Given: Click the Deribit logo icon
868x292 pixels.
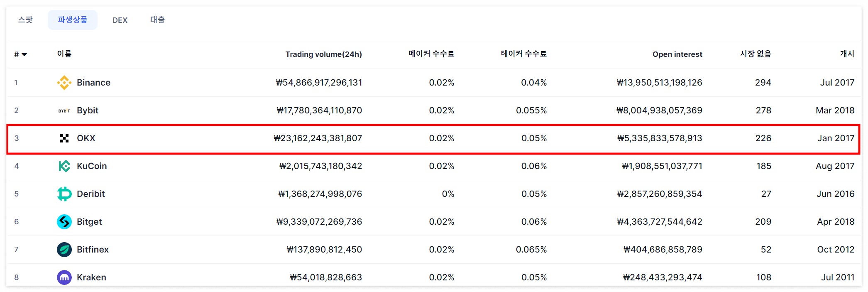Looking at the screenshot, I should click(64, 194).
